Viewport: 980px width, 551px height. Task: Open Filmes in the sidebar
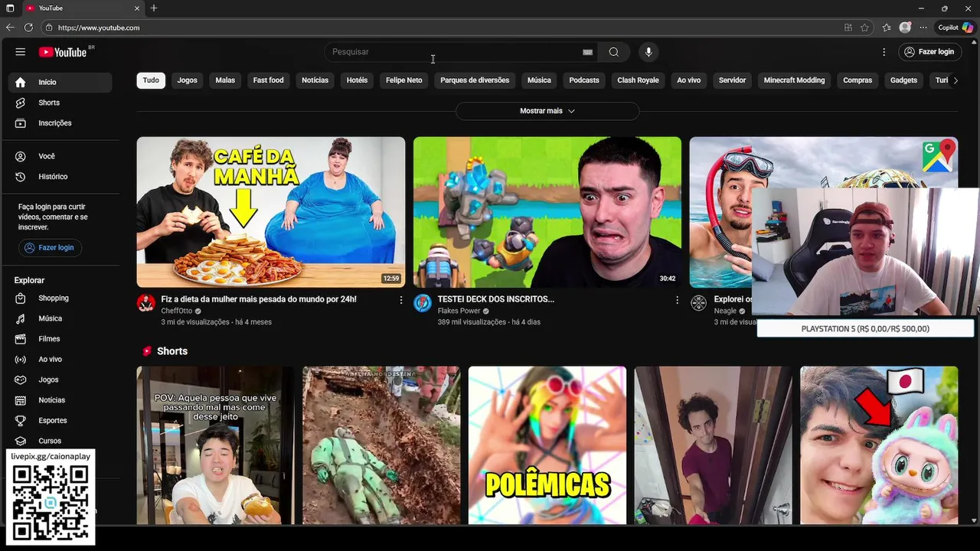tap(60, 339)
